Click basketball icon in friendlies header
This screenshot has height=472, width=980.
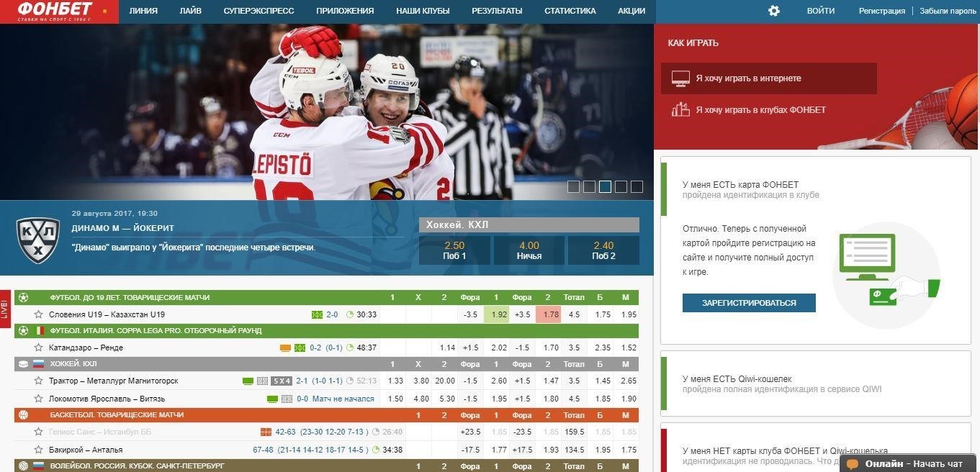(23, 415)
